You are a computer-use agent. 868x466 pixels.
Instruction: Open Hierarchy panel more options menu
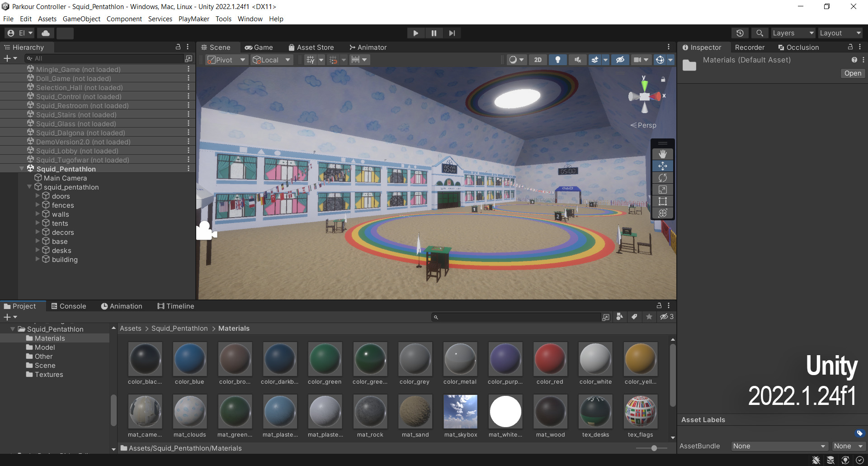pos(188,47)
